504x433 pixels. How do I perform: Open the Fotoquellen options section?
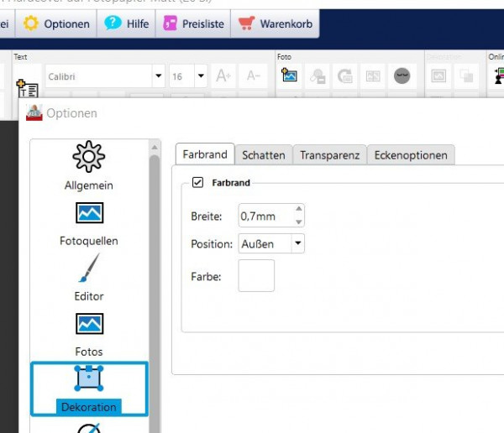click(89, 224)
